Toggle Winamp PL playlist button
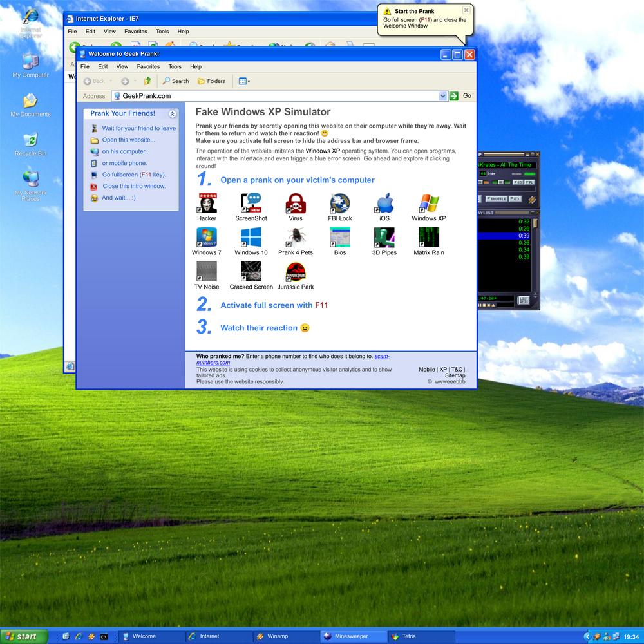The height and width of the screenshot is (644, 644). (x=530, y=182)
